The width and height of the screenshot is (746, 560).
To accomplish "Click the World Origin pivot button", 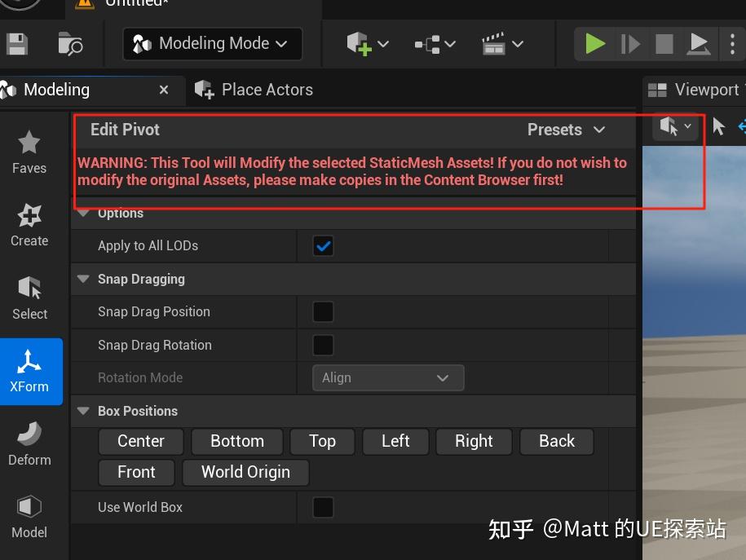I will point(245,472).
